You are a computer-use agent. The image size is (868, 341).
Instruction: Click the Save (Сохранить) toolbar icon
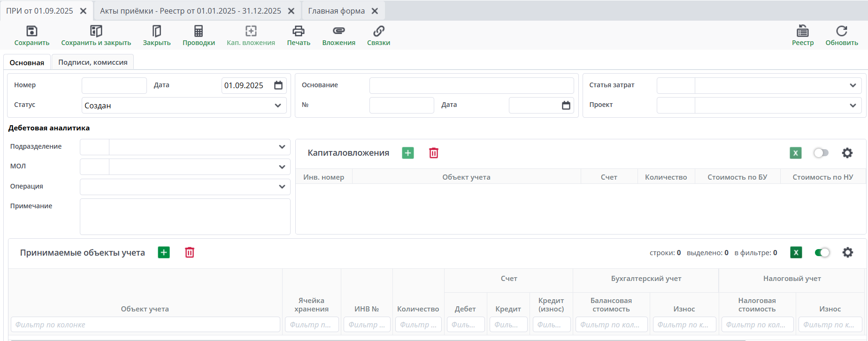31,31
